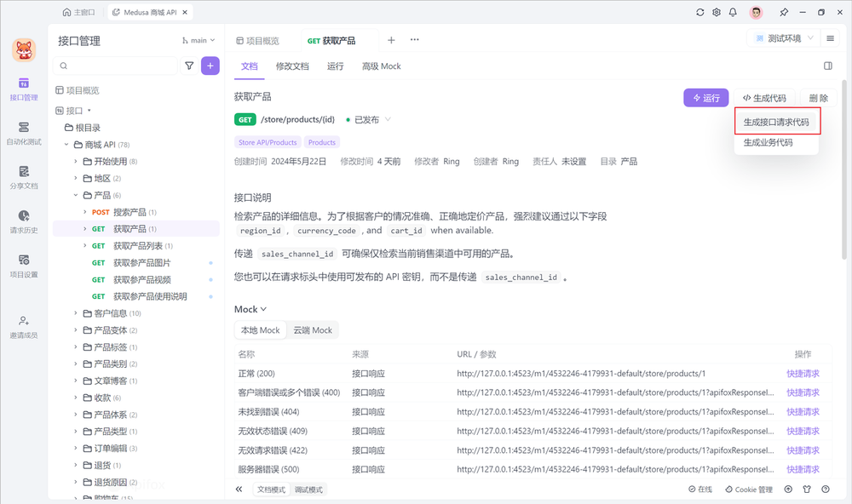
Task: Open 分享文档 from the left sidebar
Action: pyautogui.click(x=24, y=178)
